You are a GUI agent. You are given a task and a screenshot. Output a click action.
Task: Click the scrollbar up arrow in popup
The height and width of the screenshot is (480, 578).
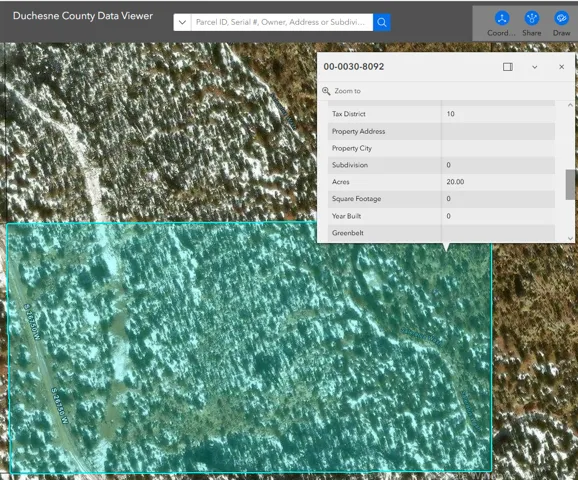pyautogui.click(x=570, y=105)
